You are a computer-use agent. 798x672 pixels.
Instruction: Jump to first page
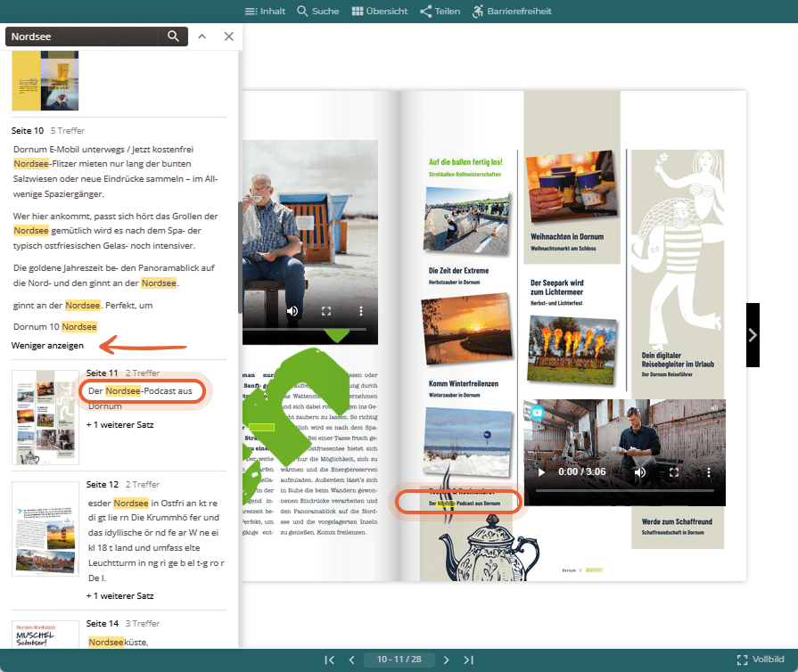click(329, 660)
